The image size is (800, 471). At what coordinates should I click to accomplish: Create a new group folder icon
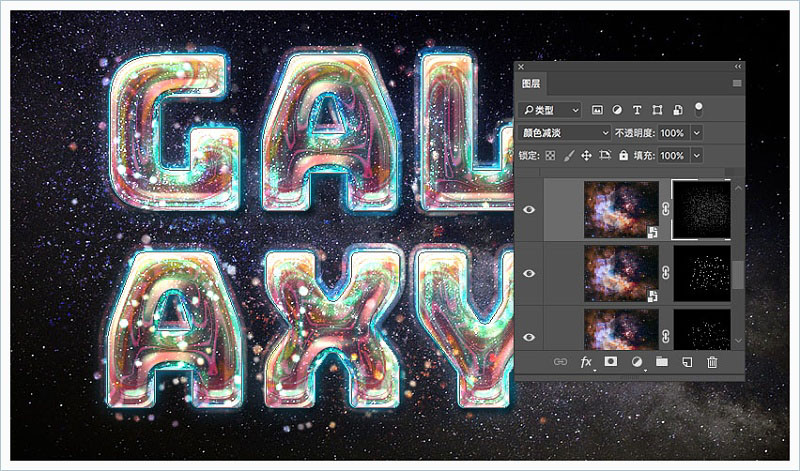[662, 362]
